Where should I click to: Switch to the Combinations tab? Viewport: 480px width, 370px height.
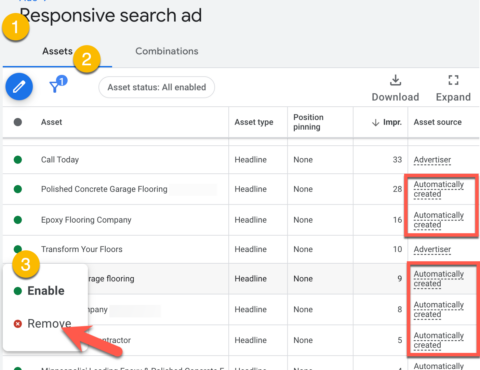click(167, 51)
